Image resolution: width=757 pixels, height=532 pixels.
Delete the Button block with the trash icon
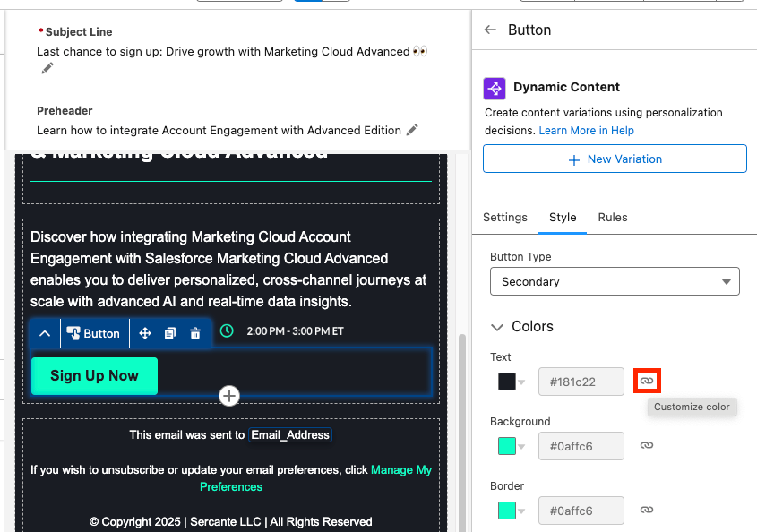[194, 332]
